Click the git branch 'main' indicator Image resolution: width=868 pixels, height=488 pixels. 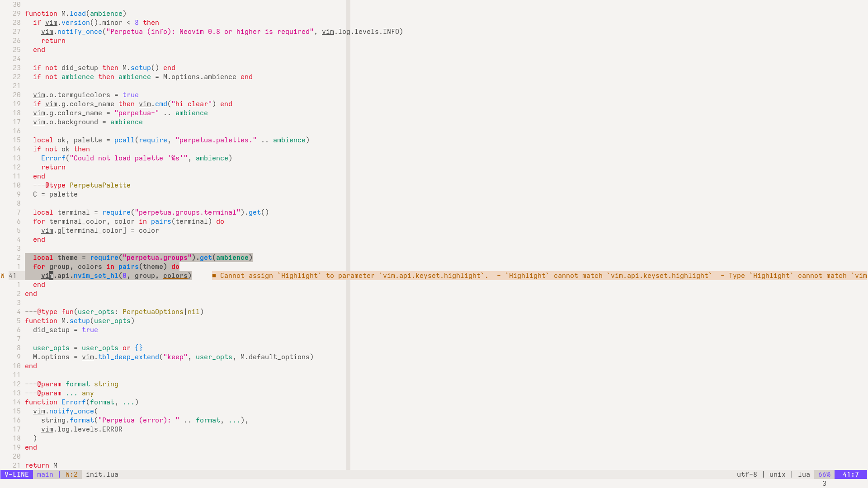coord(45,474)
